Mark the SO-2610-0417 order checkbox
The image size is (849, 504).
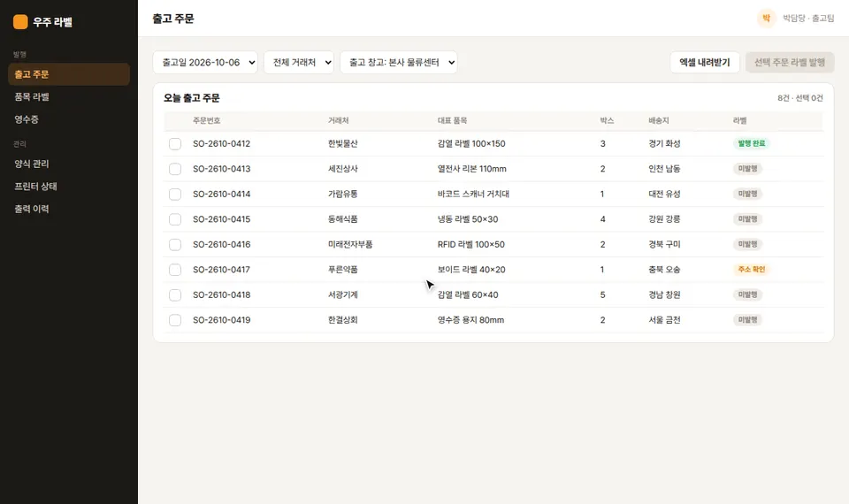[175, 270]
